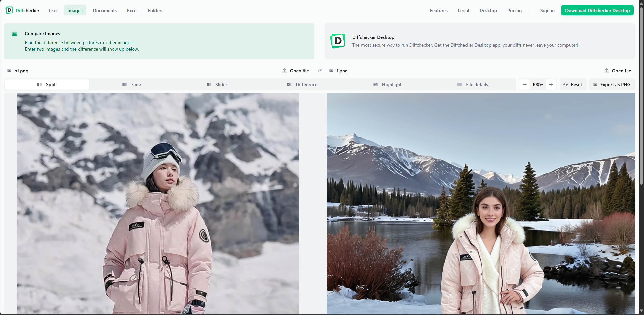Turn on the Highlight view

[387, 84]
